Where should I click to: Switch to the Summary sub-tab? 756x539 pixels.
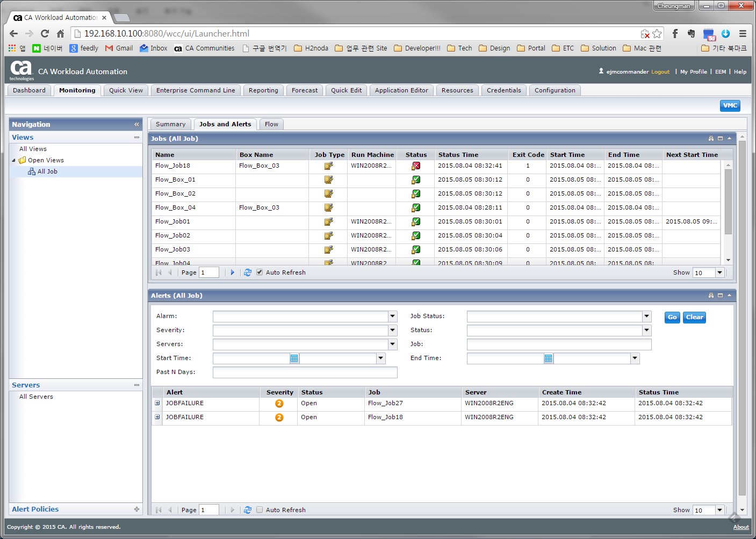pyautogui.click(x=170, y=124)
